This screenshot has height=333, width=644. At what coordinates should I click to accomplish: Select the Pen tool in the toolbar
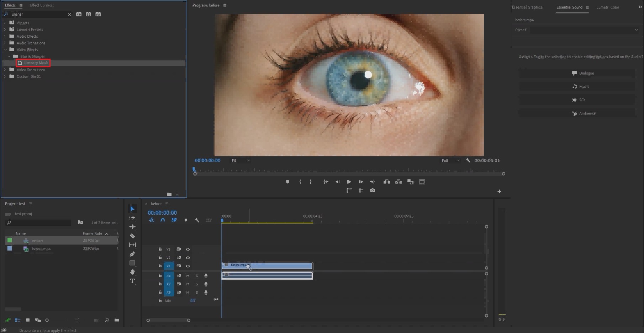(132, 254)
